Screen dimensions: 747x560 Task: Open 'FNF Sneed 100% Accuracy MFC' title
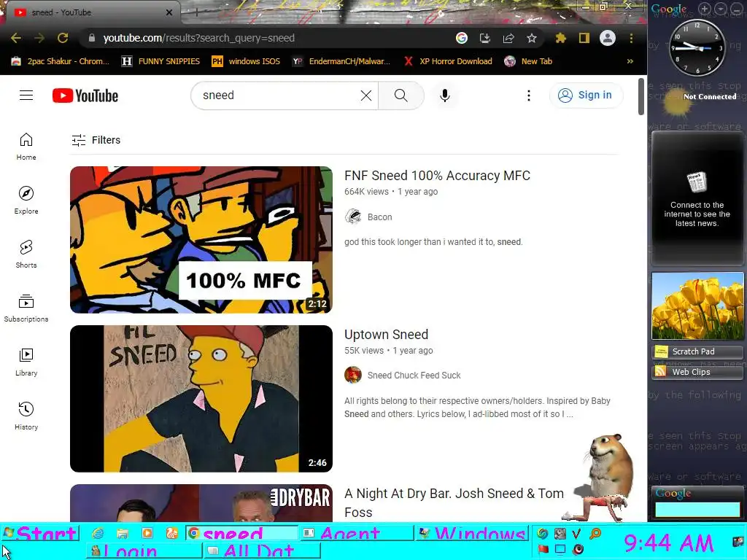tap(437, 176)
